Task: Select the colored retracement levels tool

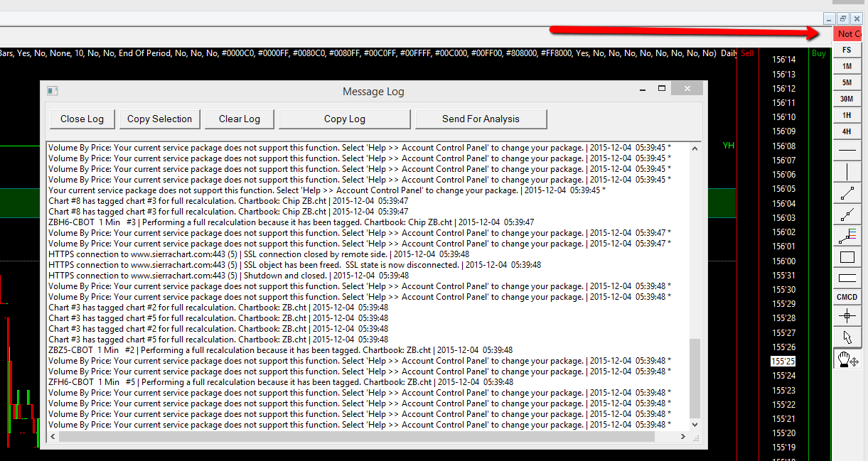Action: [x=847, y=236]
